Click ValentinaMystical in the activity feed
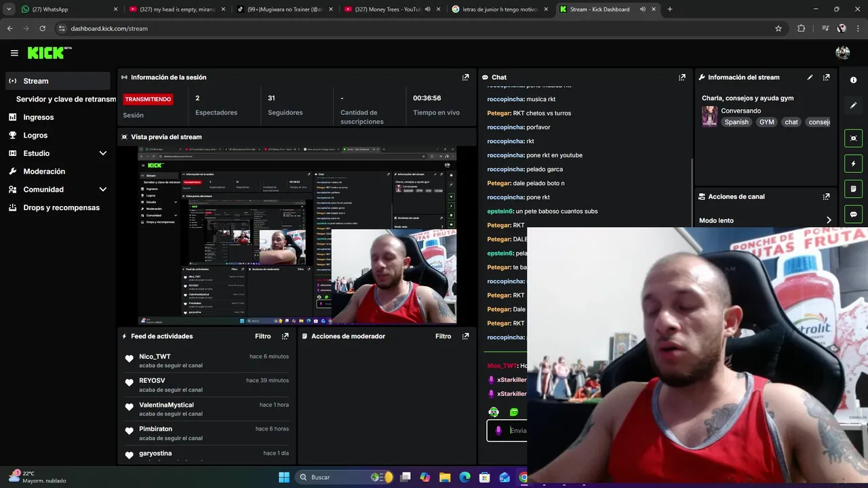This screenshot has height=488, width=868. click(x=166, y=405)
